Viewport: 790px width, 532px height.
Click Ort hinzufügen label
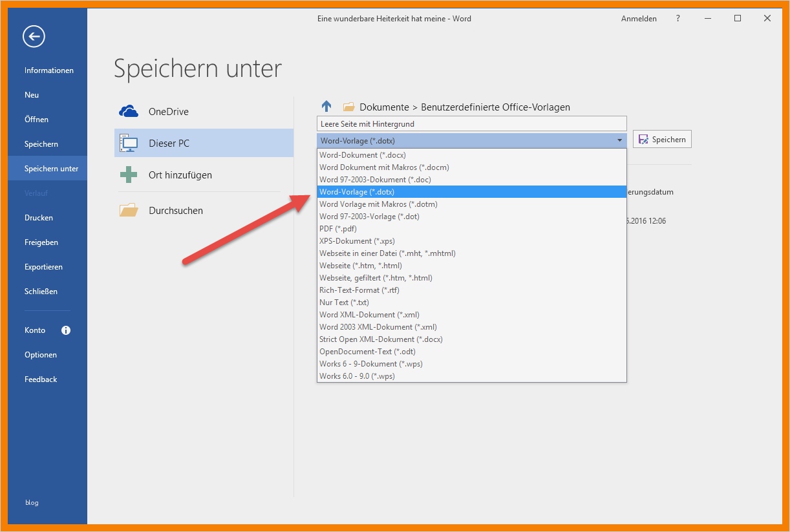[x=180, y=175]
